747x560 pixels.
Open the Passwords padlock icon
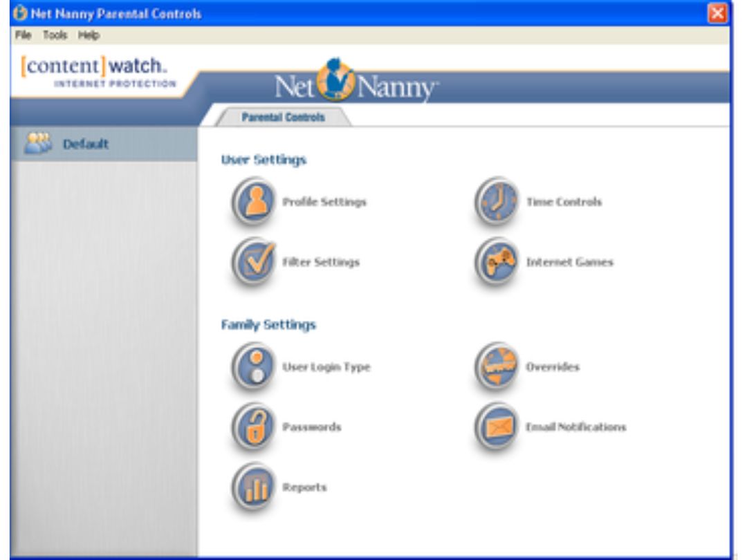click(254, 427)
